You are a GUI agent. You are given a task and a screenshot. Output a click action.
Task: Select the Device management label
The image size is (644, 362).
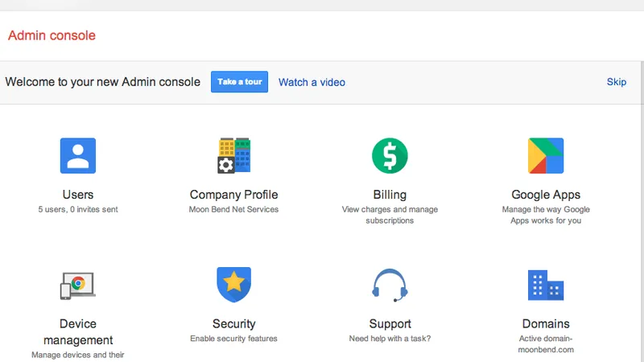point(78,331)
